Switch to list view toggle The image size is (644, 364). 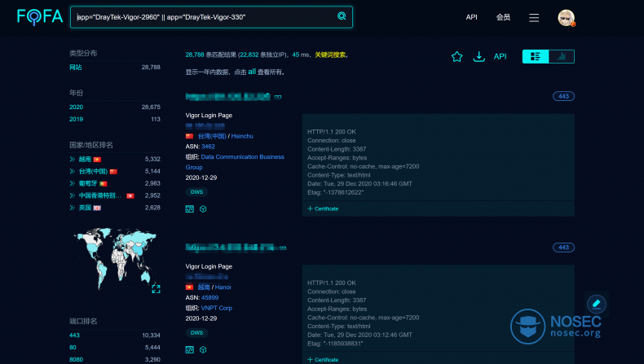click(x=535, y=57)
